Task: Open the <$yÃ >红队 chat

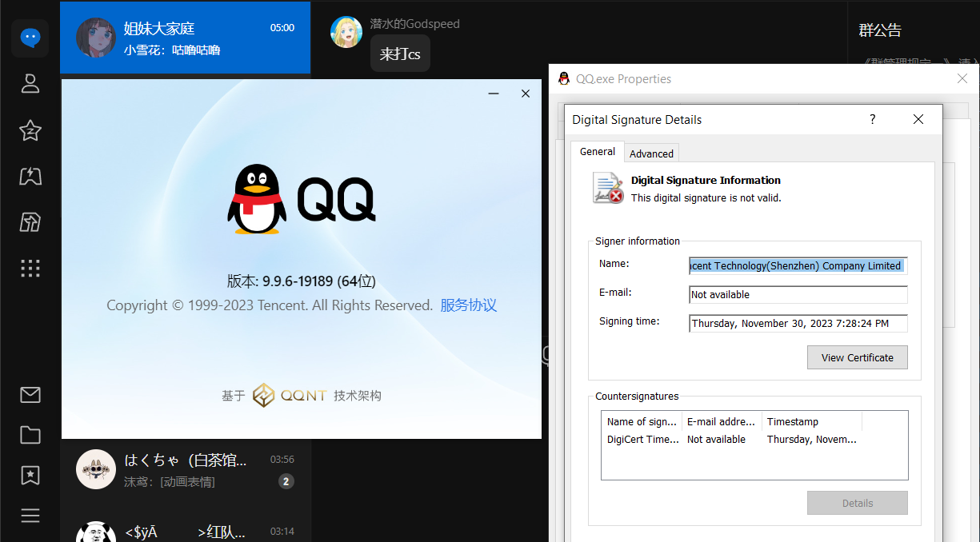Action: (x=186, y=528)
